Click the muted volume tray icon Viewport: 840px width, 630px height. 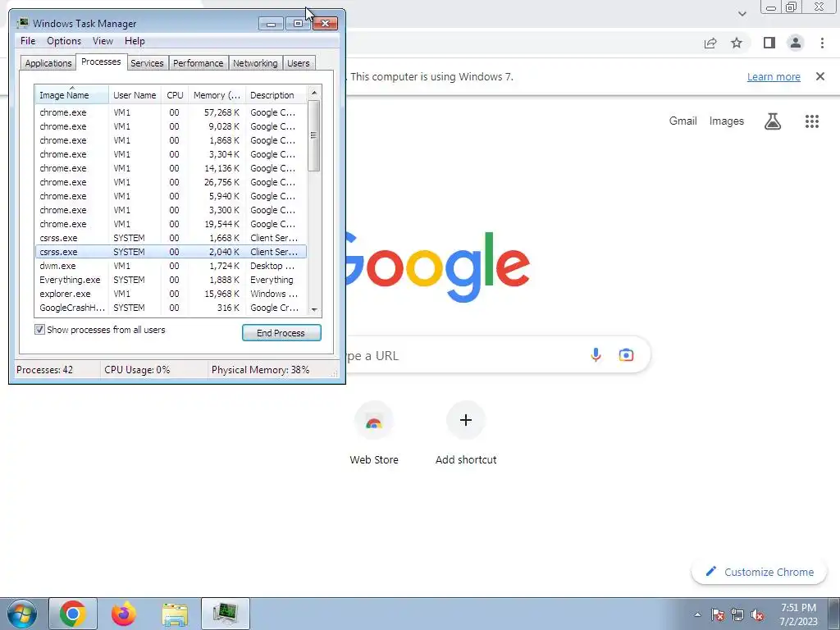(757, 614)
